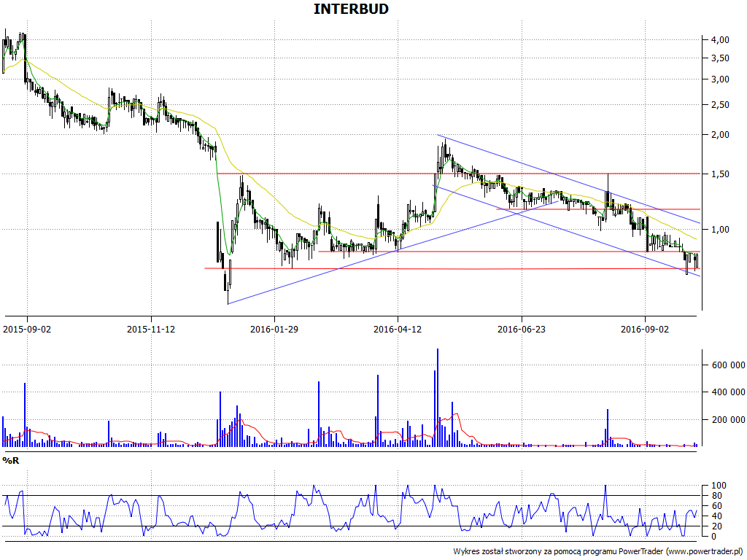This screenshot has width=747, height=560.
Task: Click the 20 level on %R axis
Action: coord(716,526)
